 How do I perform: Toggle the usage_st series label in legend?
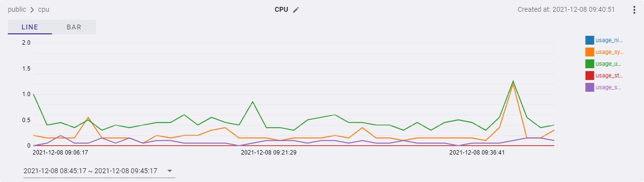(x=609, y=76)
